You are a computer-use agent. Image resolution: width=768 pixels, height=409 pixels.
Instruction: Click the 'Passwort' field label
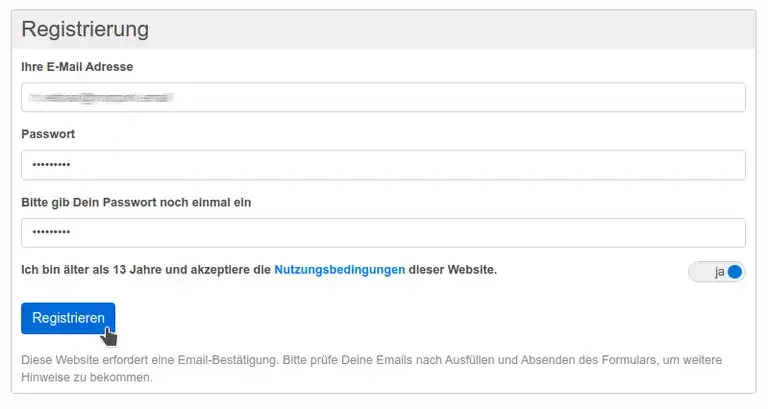coord(48,134)
